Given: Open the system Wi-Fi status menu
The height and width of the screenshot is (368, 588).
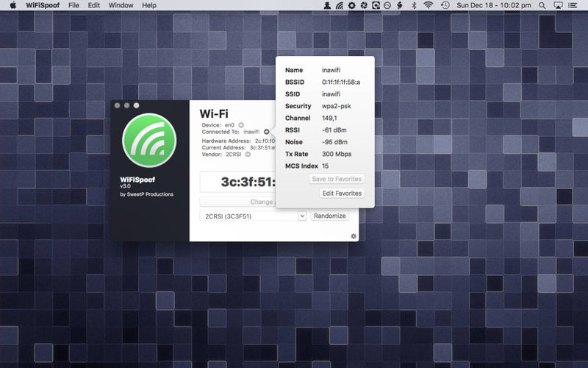Looking at the screenshot, I should (428, 5).
